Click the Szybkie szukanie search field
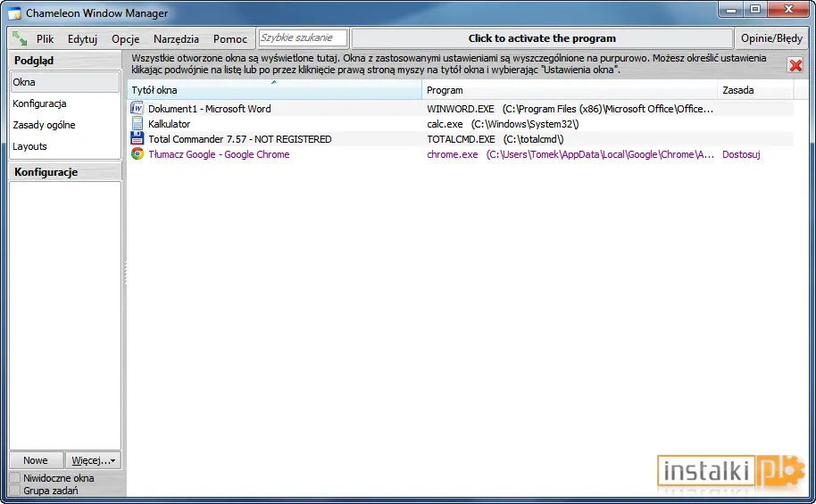 pyautogui.click(x=303, y=38)
